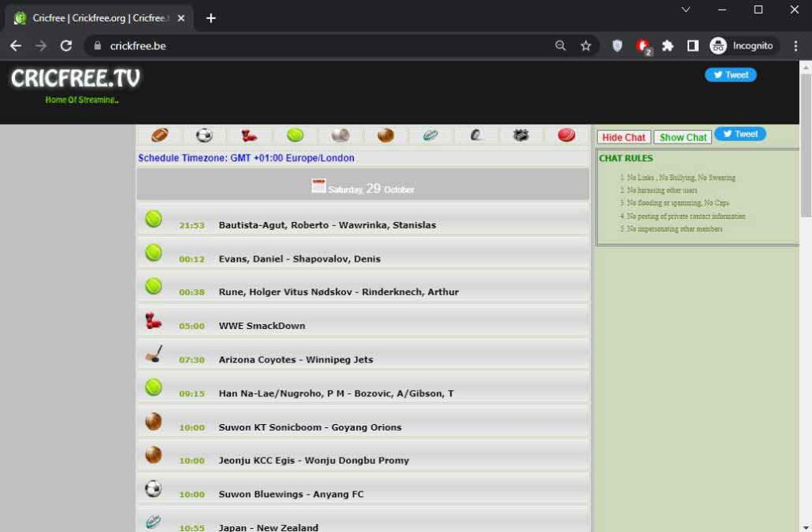Toggle the browser side panel
Image resolution: width=812 pixels, height=532 pixels.
pyautogui.click(x=692, y=46)
